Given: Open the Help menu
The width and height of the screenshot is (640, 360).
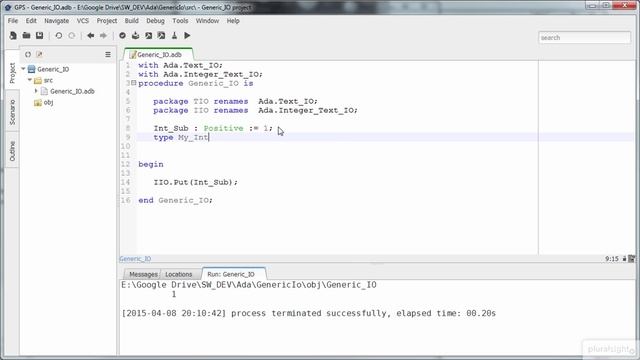Looking at the screenshot, I should pyautogui.click(x=233, y=21).
